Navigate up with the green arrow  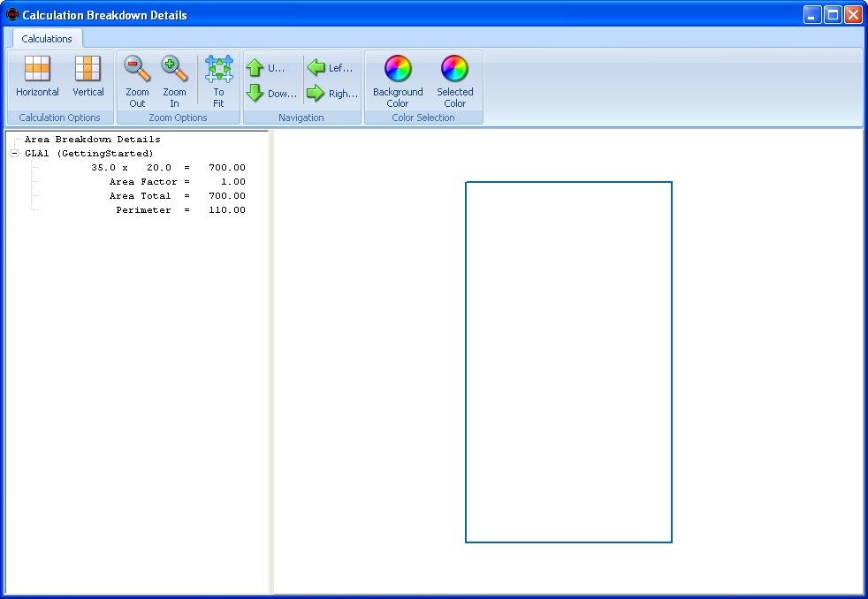tap(266, 68)
